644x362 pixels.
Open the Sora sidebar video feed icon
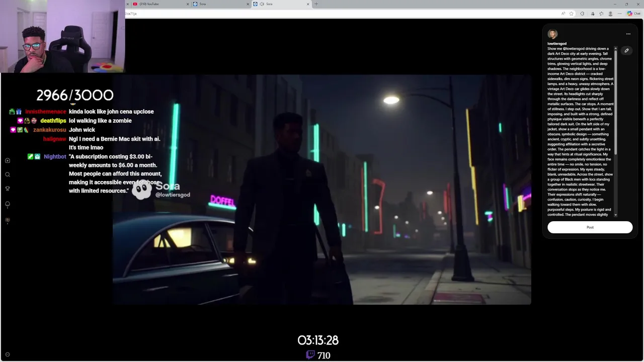click(8, 160)
